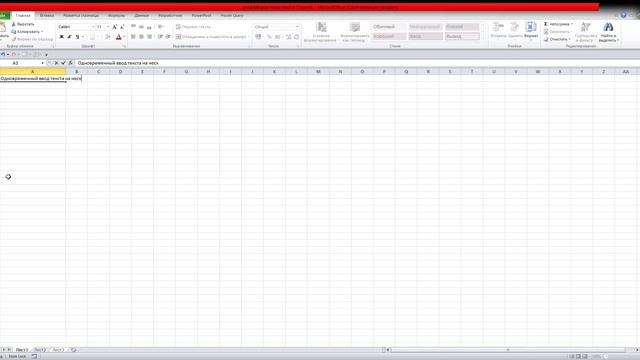Image resolution: width=640 pixels, height=360 pixels.
Task: Click the Insert Function fx button
Action: (x=71, y=63)
